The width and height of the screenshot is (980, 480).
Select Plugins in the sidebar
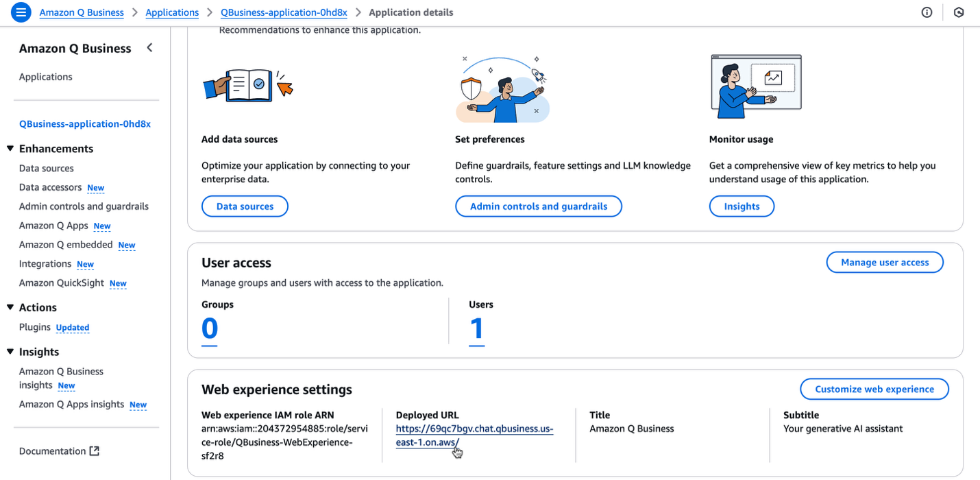pyautogui.click(x=35, y=327)
